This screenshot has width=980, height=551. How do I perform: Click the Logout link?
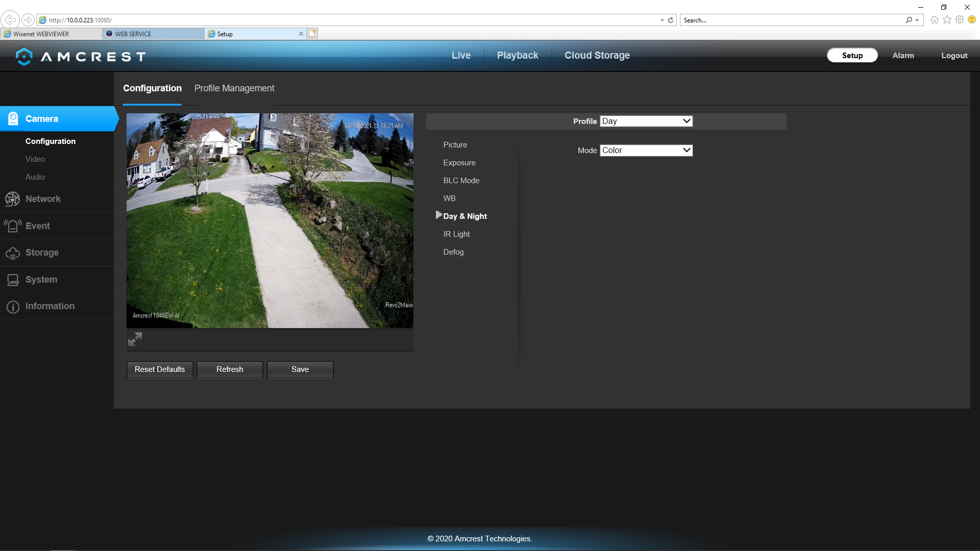coord(954,55)
